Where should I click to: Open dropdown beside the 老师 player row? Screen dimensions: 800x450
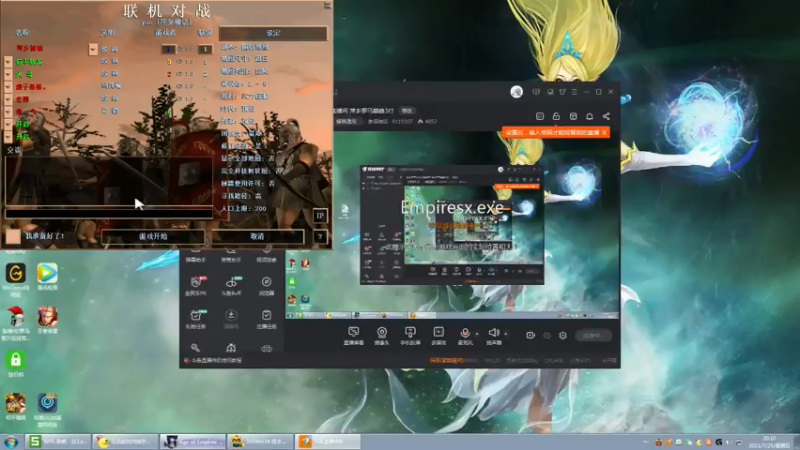point(8,99)
